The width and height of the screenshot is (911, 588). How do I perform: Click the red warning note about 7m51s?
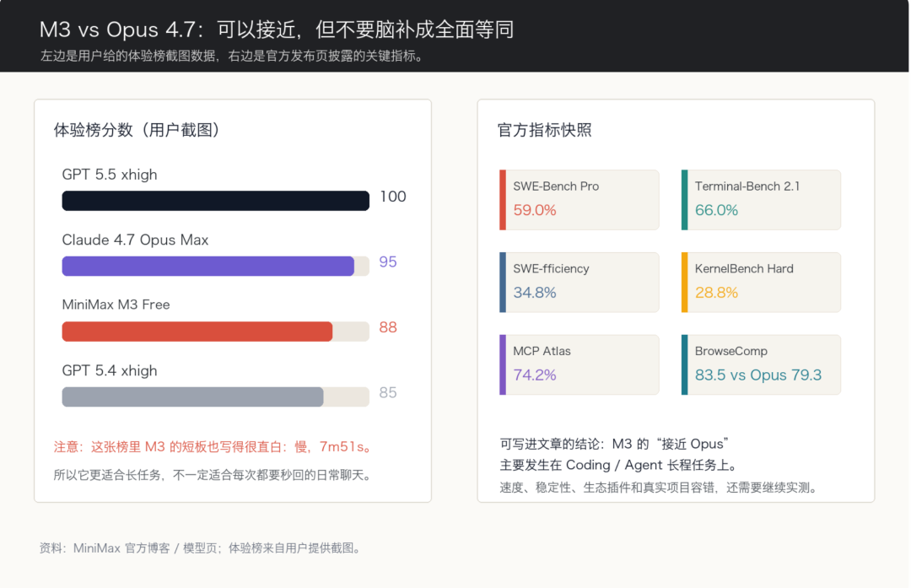coord(214,447)
